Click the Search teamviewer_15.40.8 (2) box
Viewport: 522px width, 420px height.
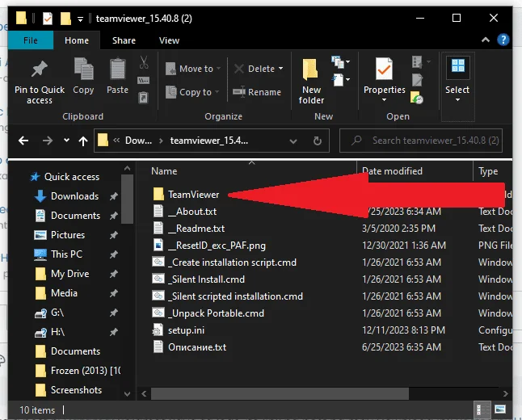click(421, 141)
